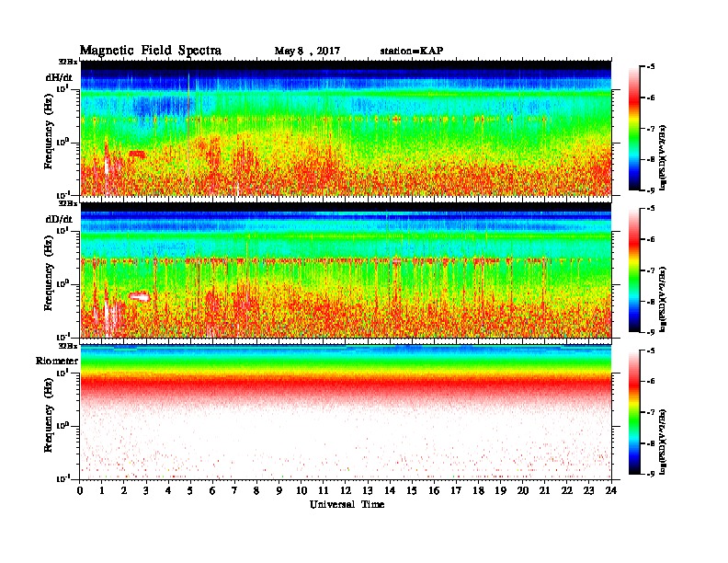The image size is (728, 563).
Task: Open the Riometer spectrogram panel
Action: [346, 412]
